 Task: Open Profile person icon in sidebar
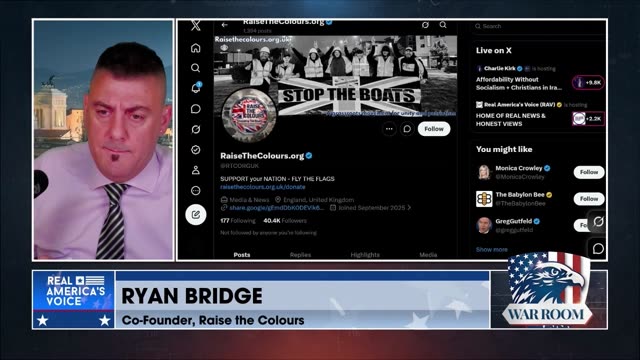coord(196,170)
